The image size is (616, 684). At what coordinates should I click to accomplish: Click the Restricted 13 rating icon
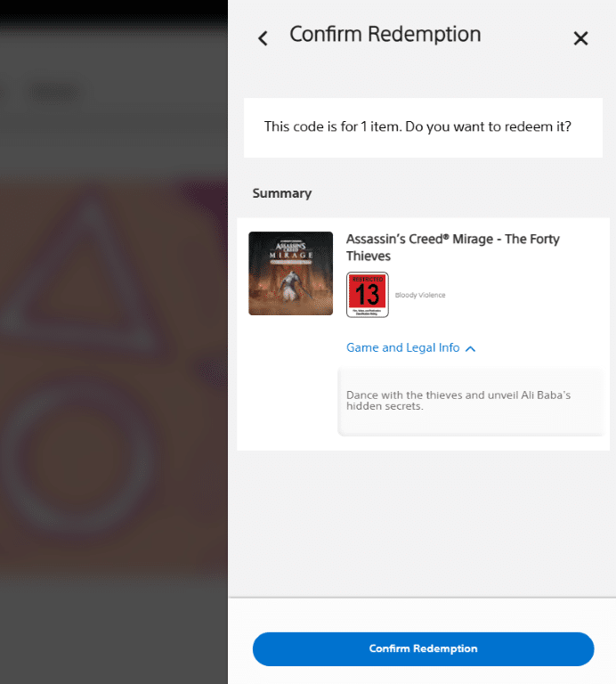tap(368, 295)
